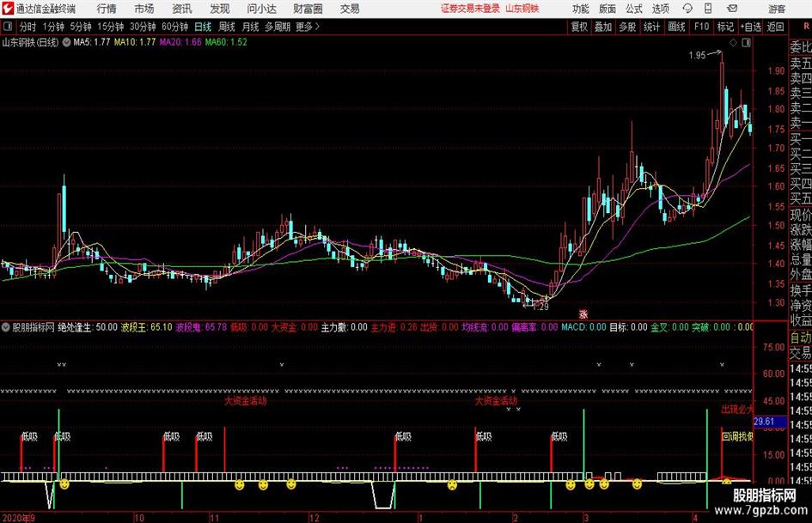Image resolution: width=812 pixels, height=523 pixels.
Task: Open the mail envelope icon
Action: tap(732, 9)
